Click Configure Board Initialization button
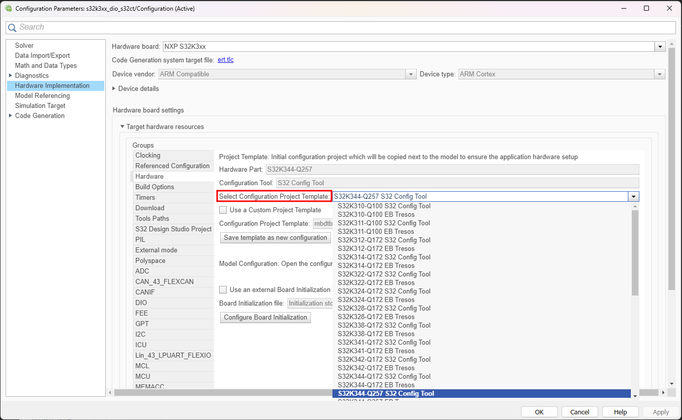Screen dimensions: 682x420 coord(265,317)
